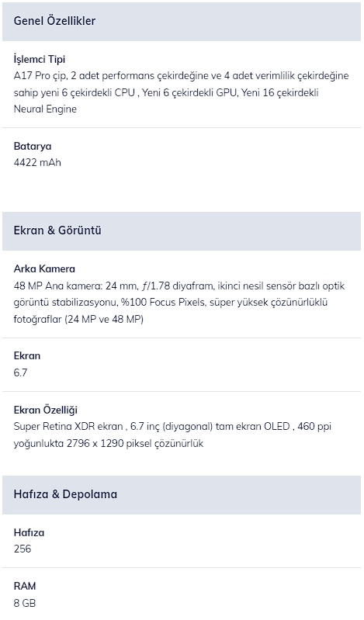Image resolution: width=364 pixels, height=620 pixels.
Task: Click the 48 MP Ana kamera description
Action: (x=179, y=302)
